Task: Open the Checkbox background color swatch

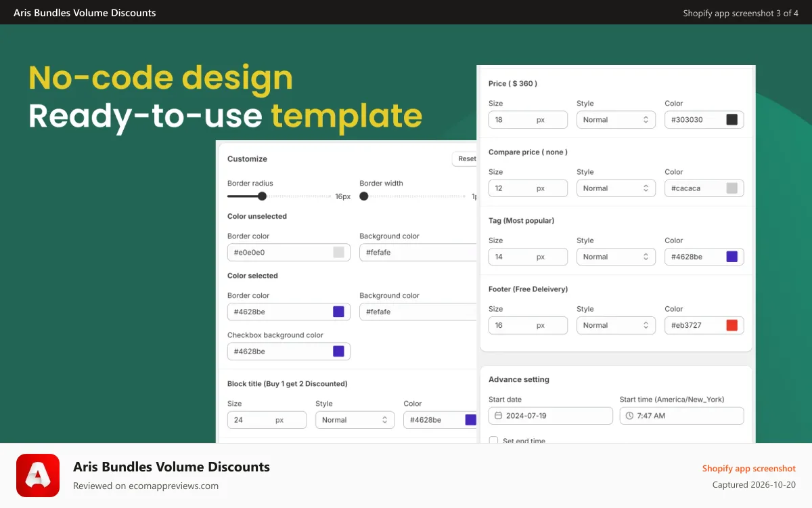Action: click(338, 351)
